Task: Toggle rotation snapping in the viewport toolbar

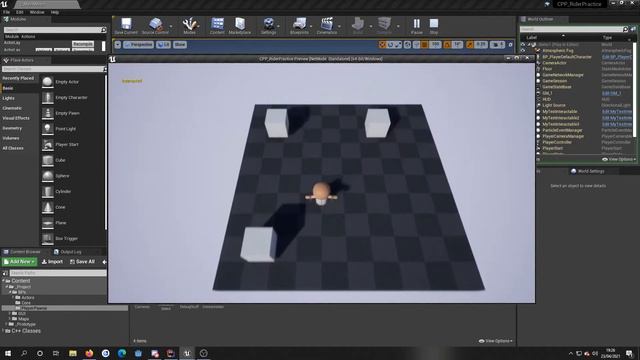Action: pos(447,44)
